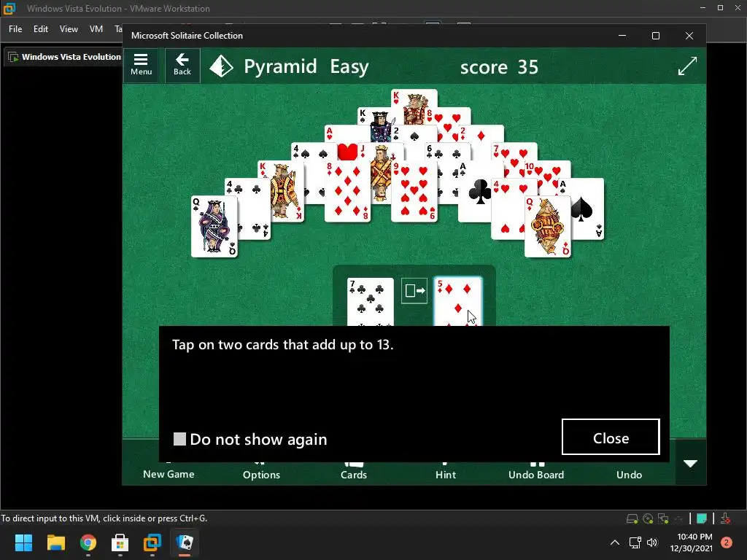This screenshot has width=747, height=560.
Task: Check the Do not show again box
Action: [179, 439]
